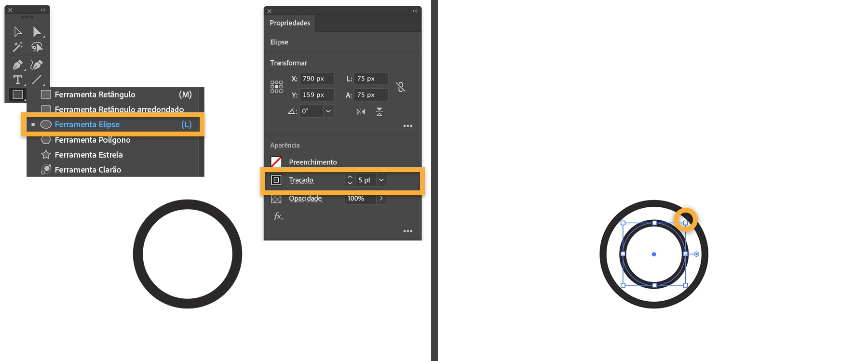Show more Transformar options
The height and width of the screenshot is (361, 868).
pos(408,126)
